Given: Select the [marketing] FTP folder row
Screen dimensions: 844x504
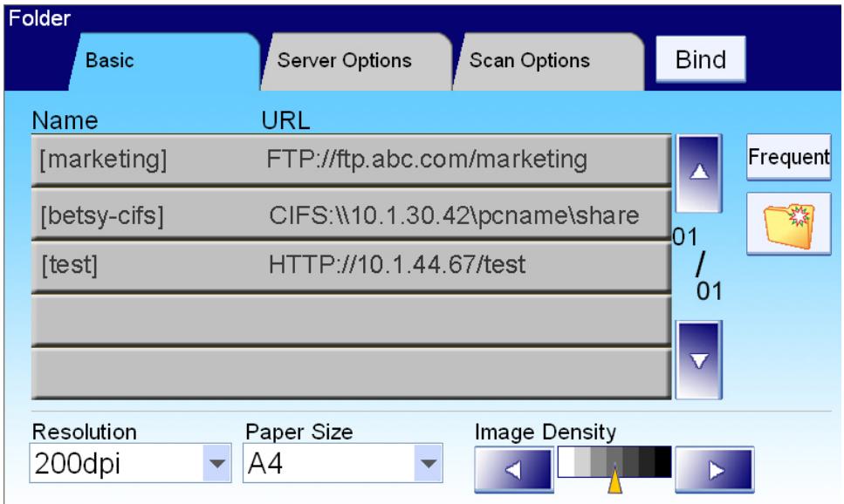Looking at the screenshot, I should (x=351, y=160).
